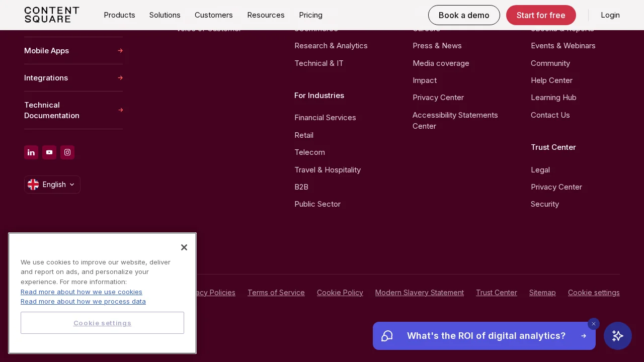Open Contentsquare's YouTube channel
This screenshot has width=644, height=362.
pyautogui.click(x=49, y=152)
